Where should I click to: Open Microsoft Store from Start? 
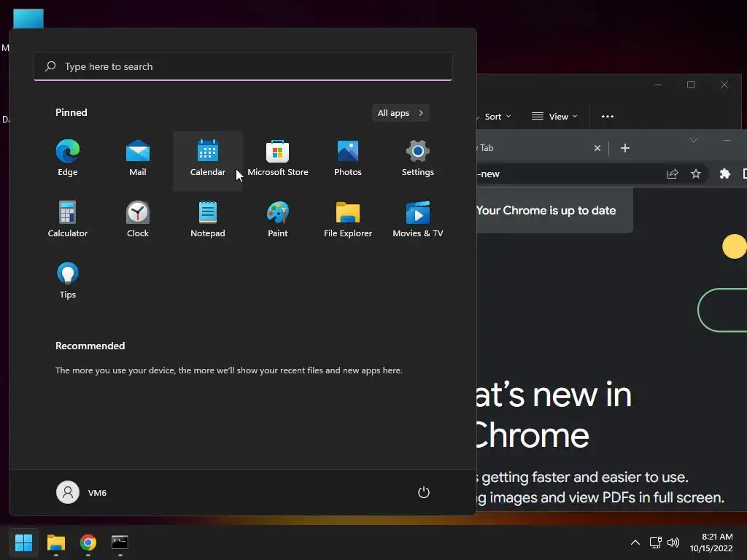tap(278, 158)
